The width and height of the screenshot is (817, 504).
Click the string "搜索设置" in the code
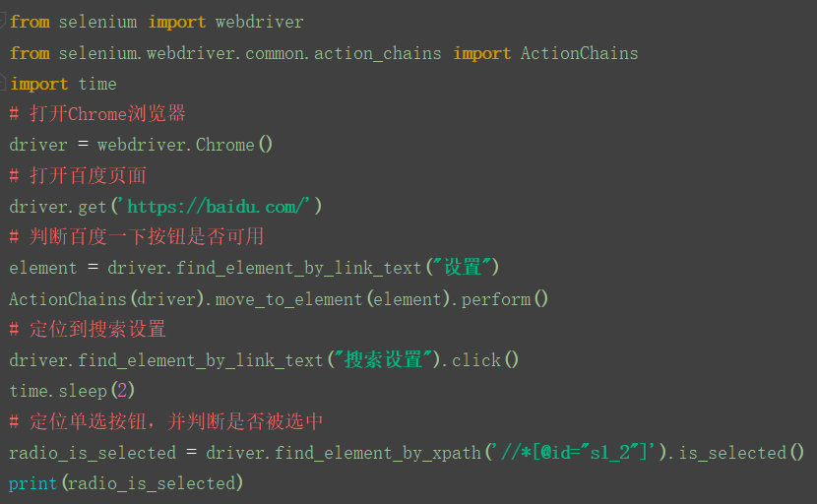383,359
